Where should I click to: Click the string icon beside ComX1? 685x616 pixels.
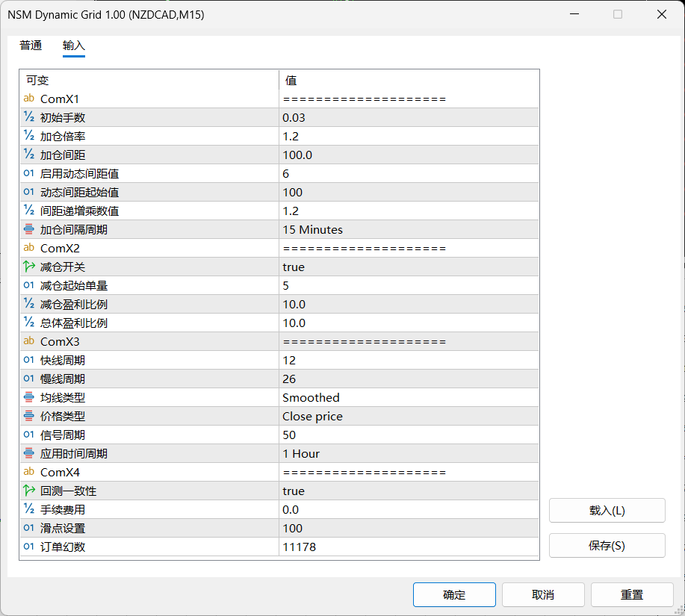click(x=29, y=99)
